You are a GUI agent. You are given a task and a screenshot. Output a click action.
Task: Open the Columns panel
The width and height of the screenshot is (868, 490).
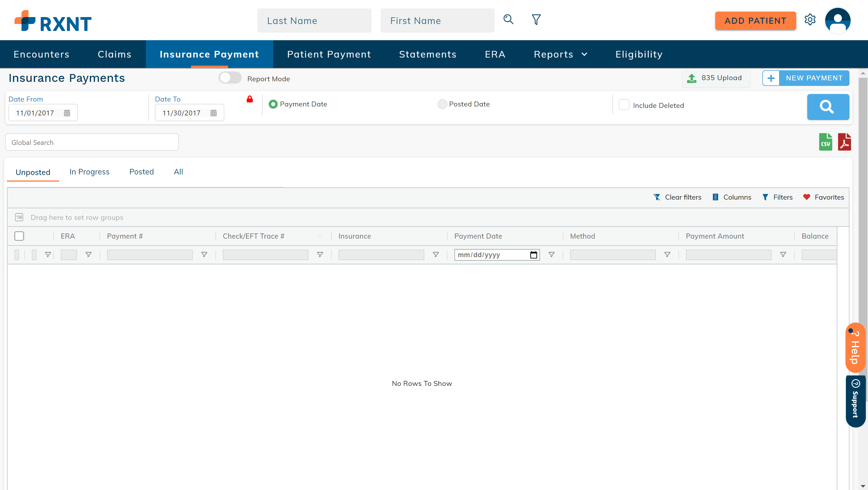tap(732, 197)
